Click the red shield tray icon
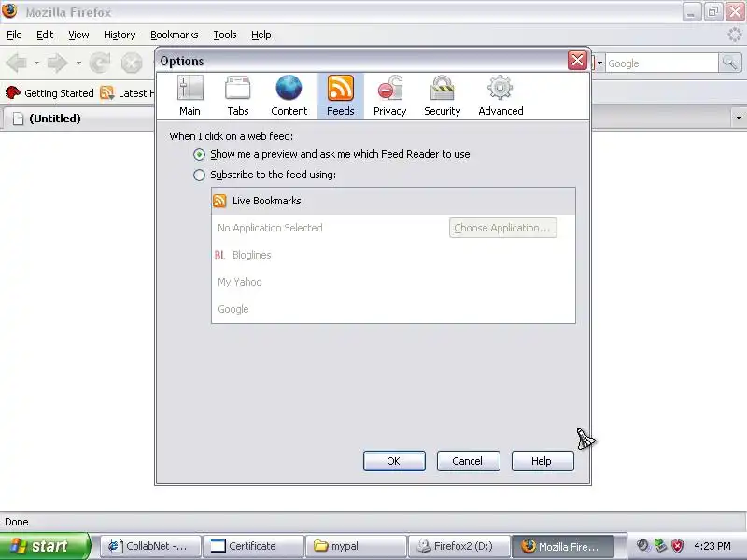This screenshot has height=560, width=747. point(677,546)
